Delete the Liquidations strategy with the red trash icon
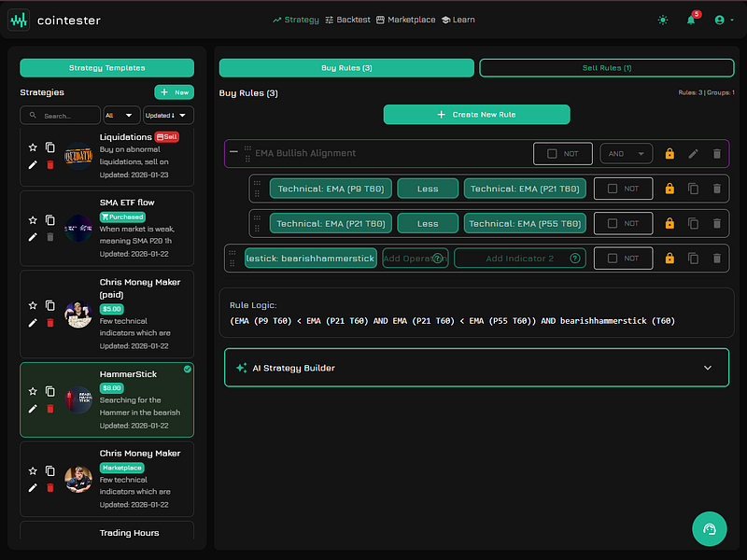The width and height of the screenshot is (747, 560). [x=49, y=165]
